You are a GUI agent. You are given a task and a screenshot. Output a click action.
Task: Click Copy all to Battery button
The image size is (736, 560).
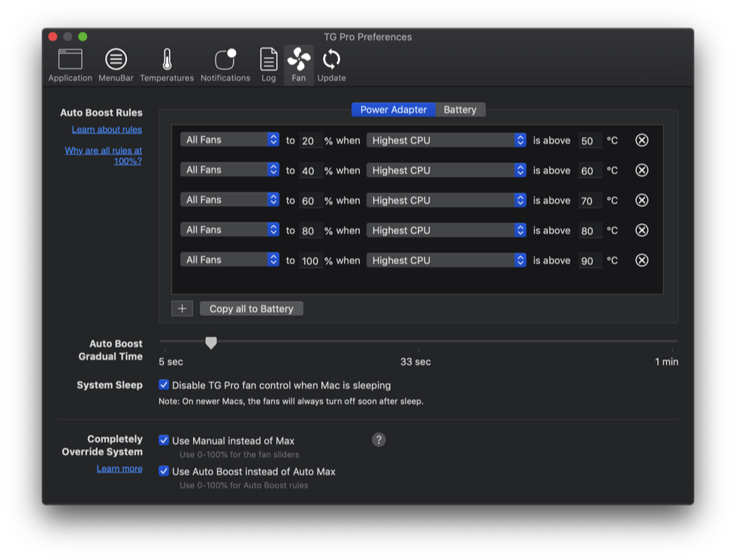coord(252,309)
